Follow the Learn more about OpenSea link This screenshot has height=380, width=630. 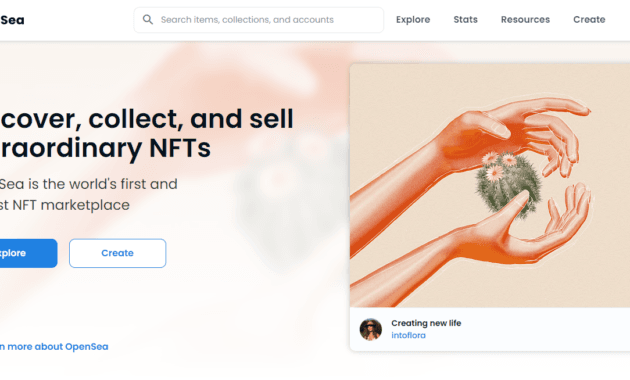pyautogui.click(x=54, y=347)
